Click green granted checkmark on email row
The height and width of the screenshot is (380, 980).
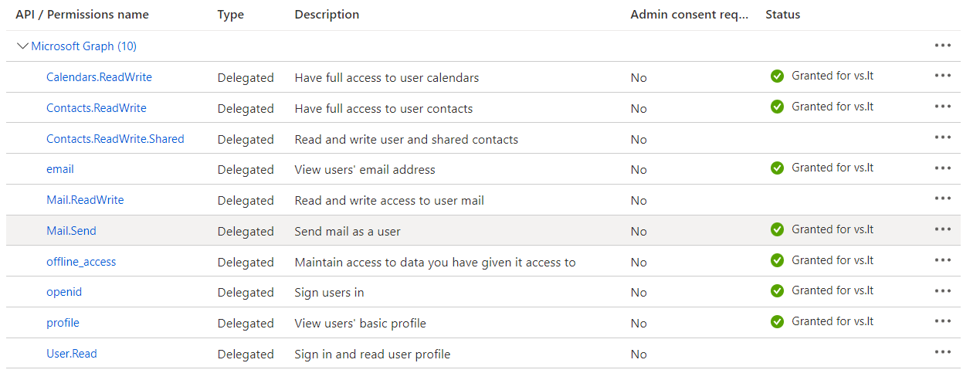(777, 168)
